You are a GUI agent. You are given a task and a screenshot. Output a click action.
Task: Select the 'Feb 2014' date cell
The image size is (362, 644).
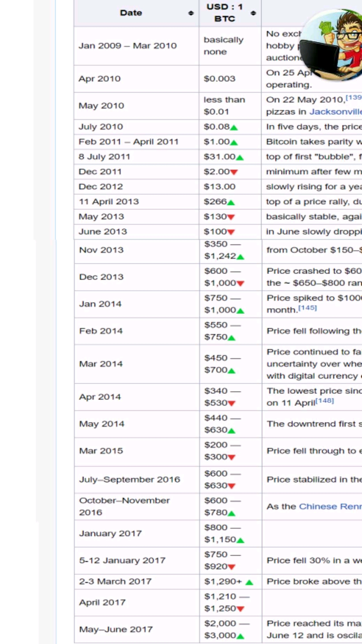[137, 331]
